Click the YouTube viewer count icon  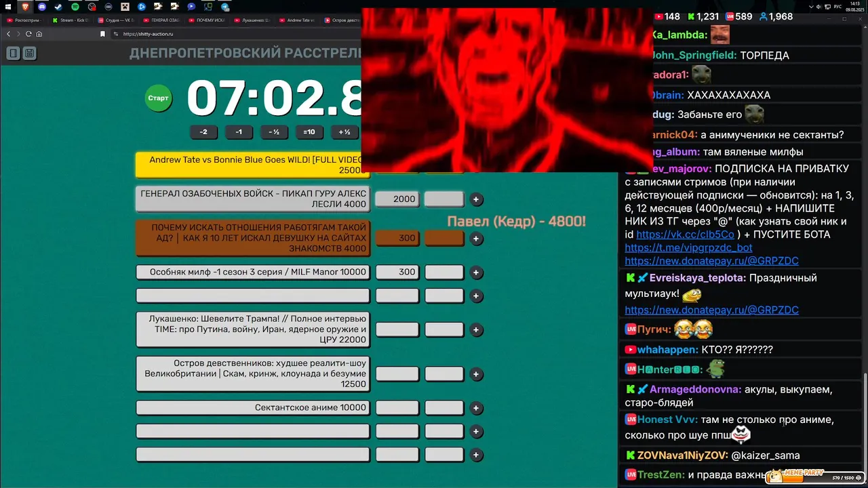[658, 16]
